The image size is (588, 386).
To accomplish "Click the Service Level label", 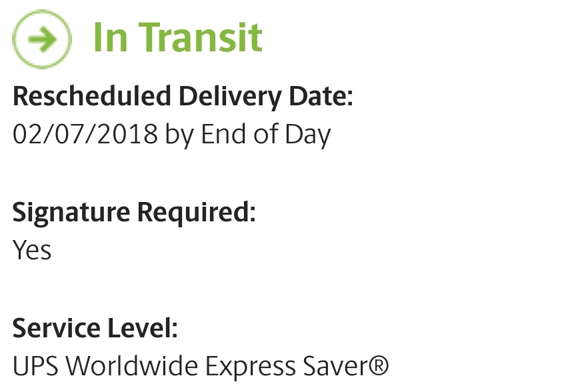I will click(95, 328).
